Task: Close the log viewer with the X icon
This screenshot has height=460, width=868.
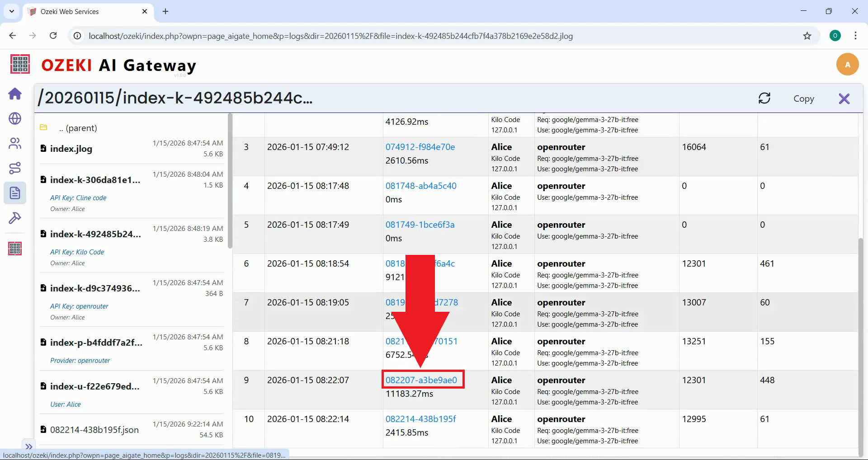Action: 844,99
